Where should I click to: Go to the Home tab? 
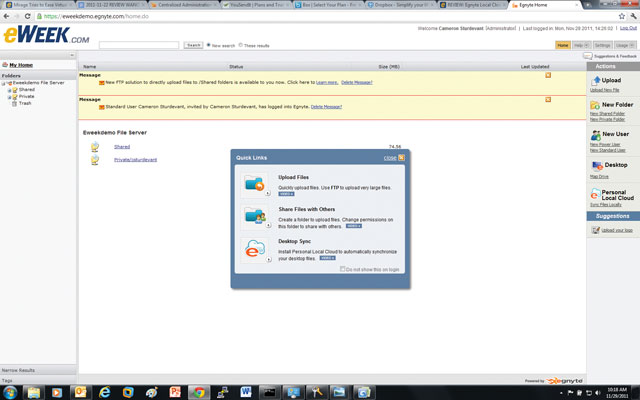[x=563, y=45]
